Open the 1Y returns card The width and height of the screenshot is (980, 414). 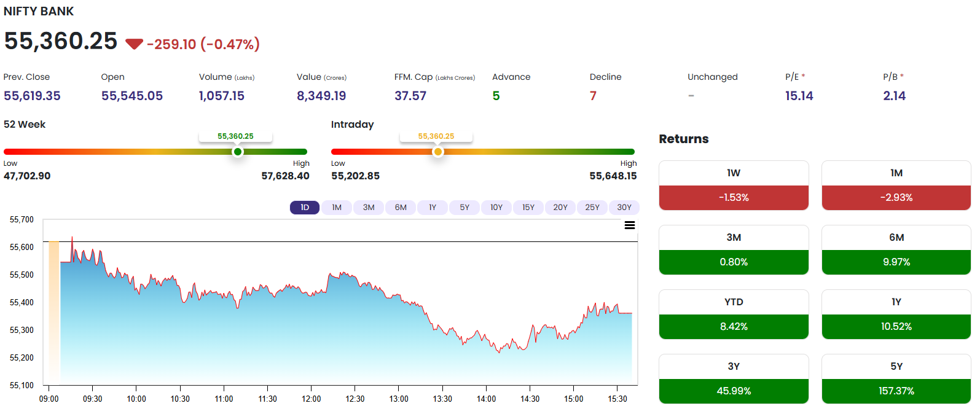[x=896, y=314]
